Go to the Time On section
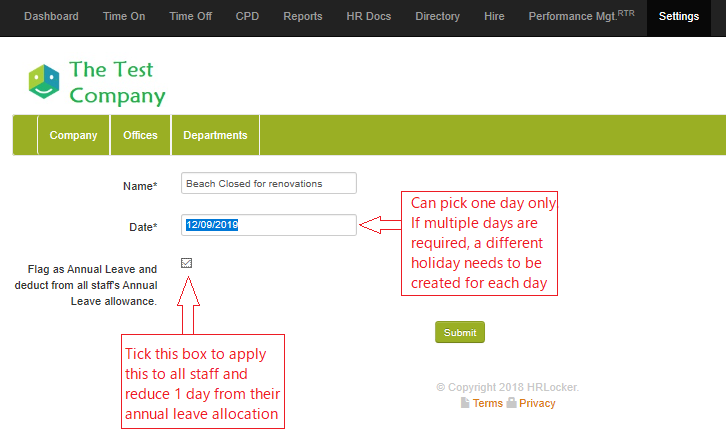726x447 pixels. tap(124, 17)
